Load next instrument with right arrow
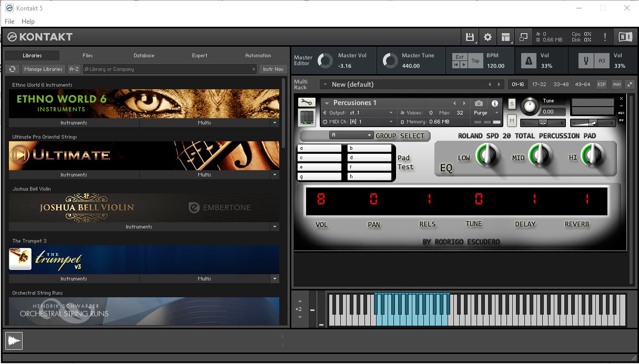 click(464, 103)
